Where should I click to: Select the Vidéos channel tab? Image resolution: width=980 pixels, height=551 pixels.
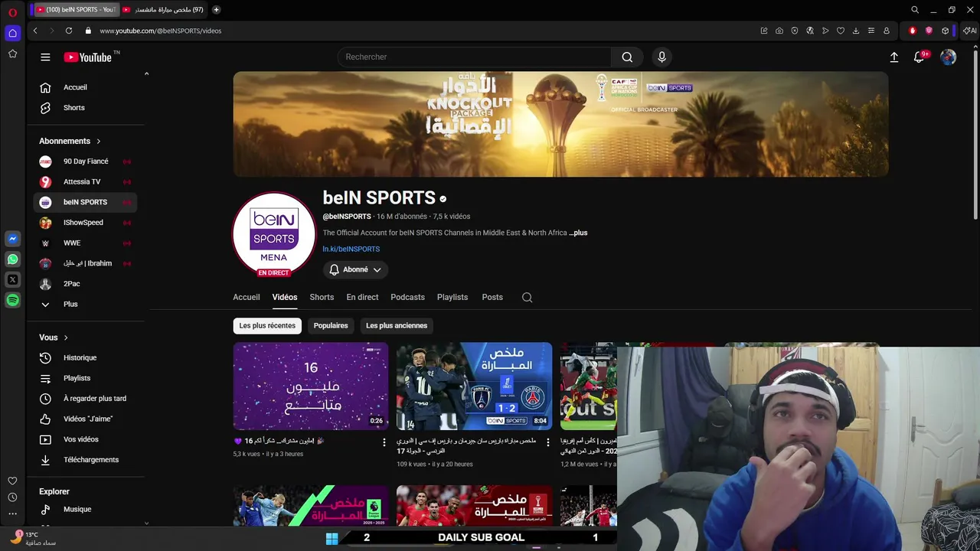[x=285, y=297]
